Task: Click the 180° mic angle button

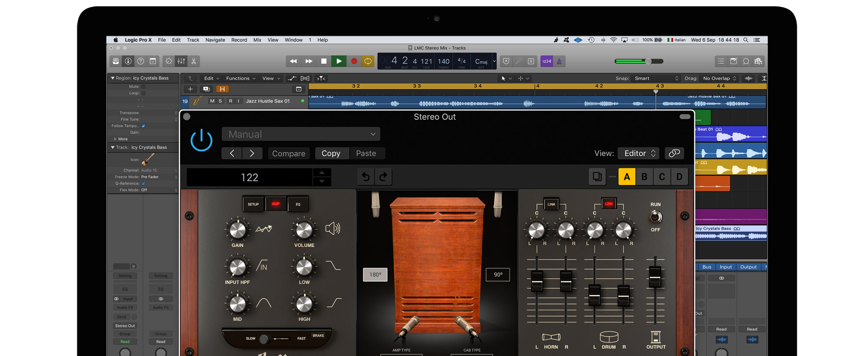Action: pos(375,274)
